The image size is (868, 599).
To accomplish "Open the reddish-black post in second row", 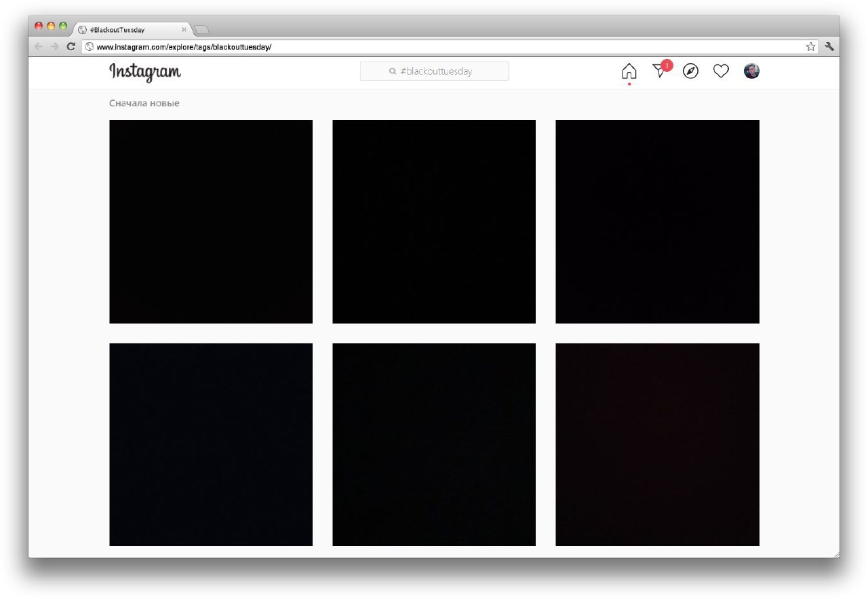I will [x=657, y=445].
